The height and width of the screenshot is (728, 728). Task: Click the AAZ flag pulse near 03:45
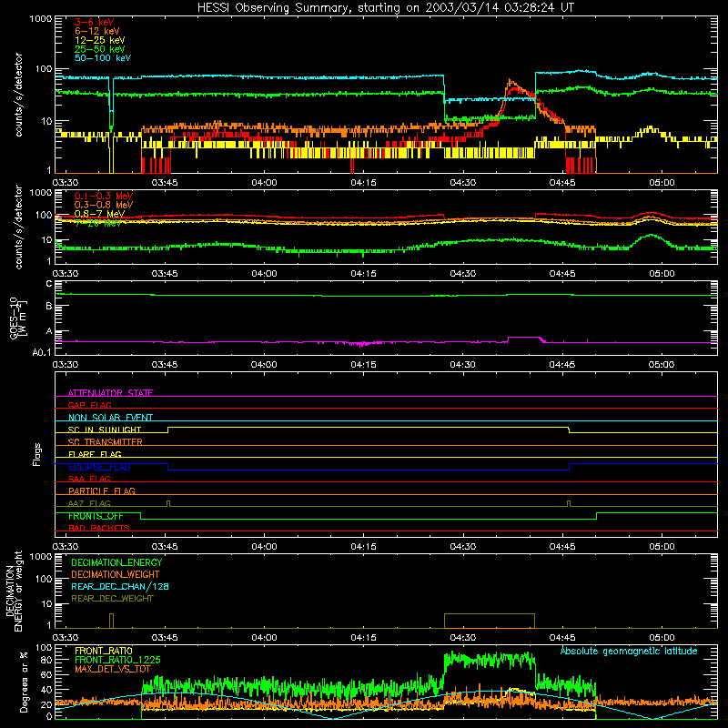168,503
